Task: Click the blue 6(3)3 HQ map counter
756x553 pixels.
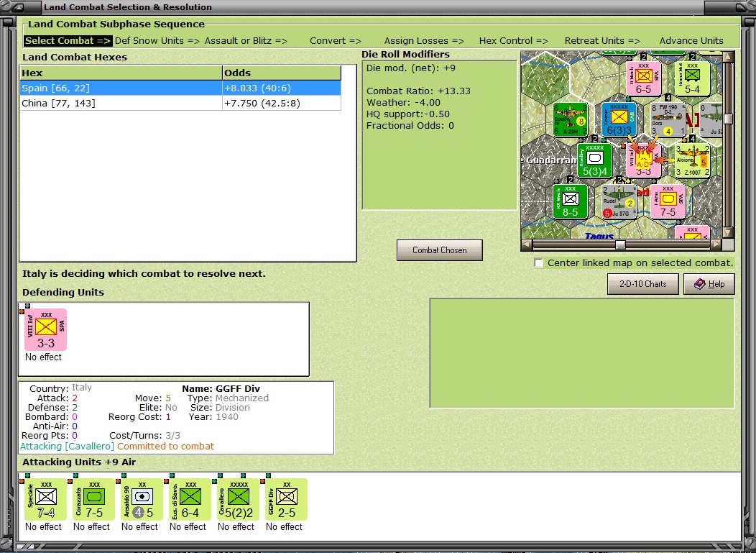Action: tap(619, 119)
